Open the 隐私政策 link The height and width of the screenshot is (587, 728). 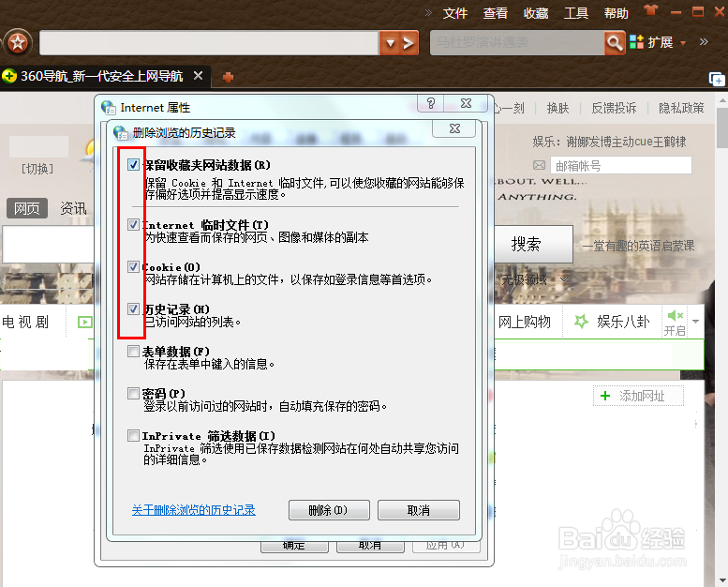tap(681, 108)
